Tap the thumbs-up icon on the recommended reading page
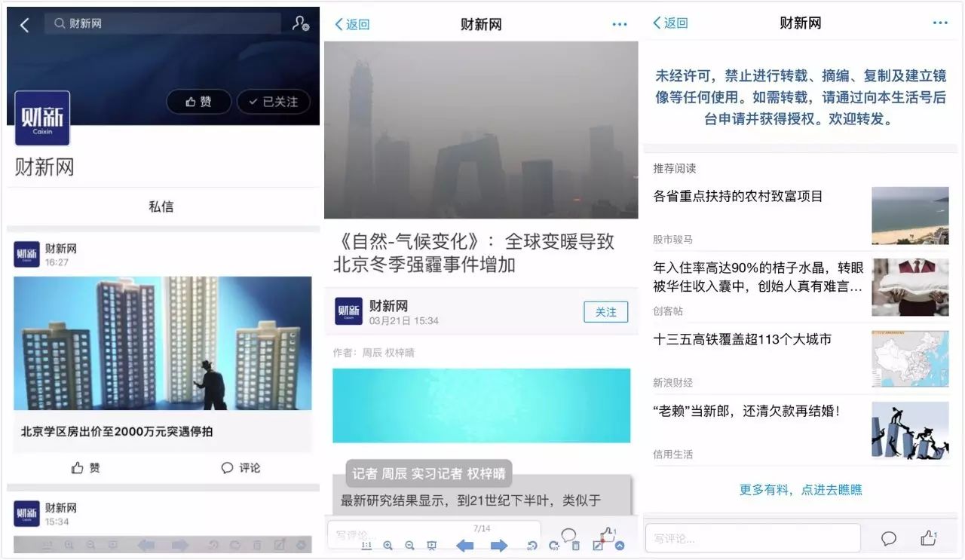 point(929,538)
